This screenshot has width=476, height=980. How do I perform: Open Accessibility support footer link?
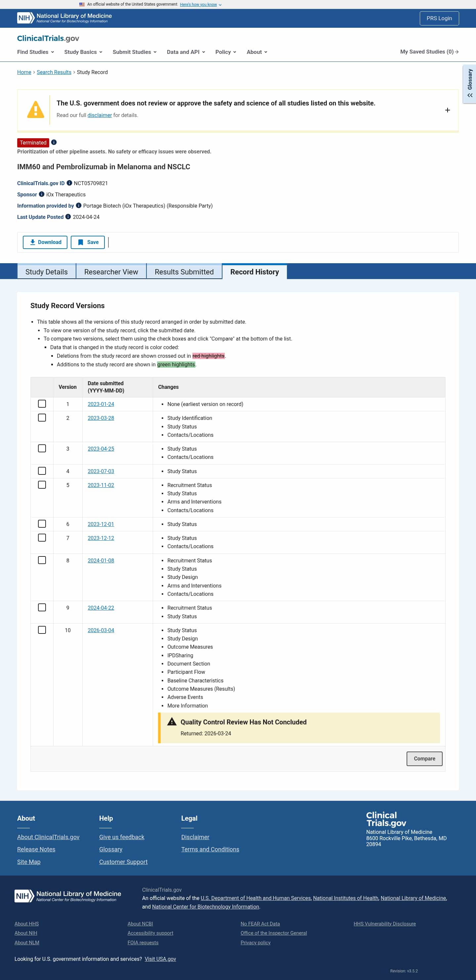150,933
